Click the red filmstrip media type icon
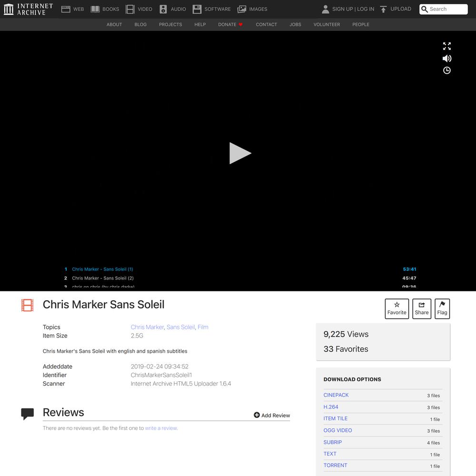 (27, 305)
